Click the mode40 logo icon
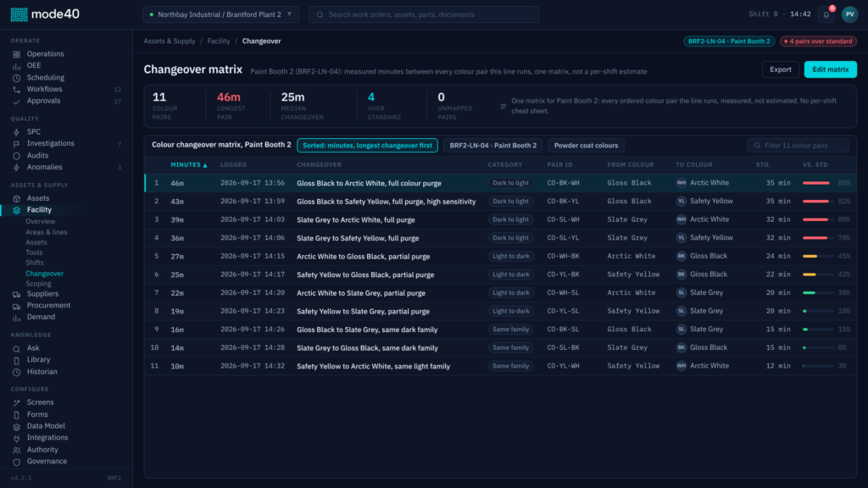This screenshot has height=488, width=868. [x=19, y=14]
